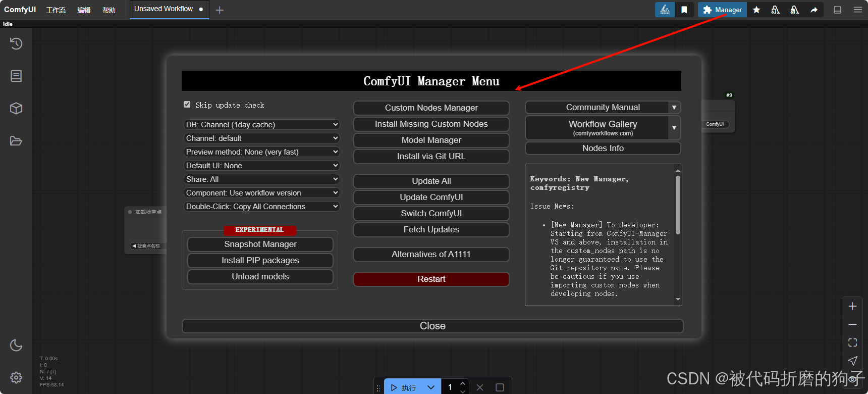Open the Channel: default dropdown

[x=261, y=138]
